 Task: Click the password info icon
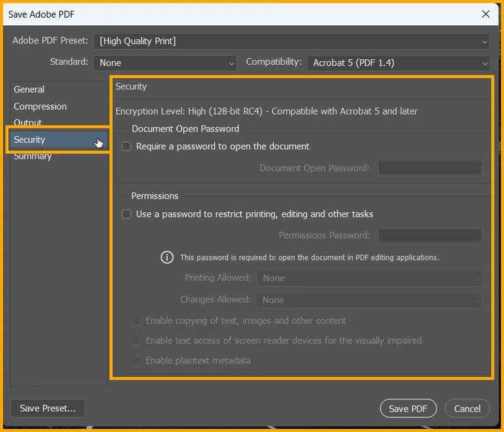(167, 257)
